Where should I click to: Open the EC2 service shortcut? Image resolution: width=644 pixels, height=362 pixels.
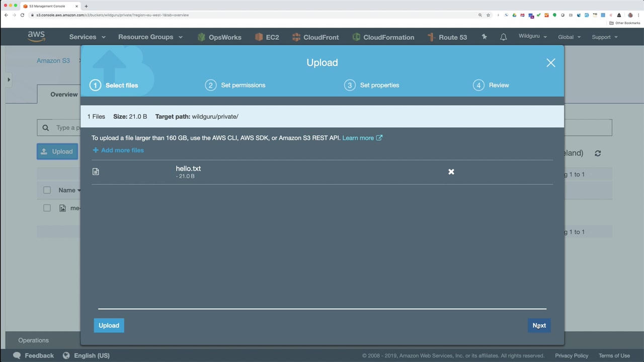point(267,37)
